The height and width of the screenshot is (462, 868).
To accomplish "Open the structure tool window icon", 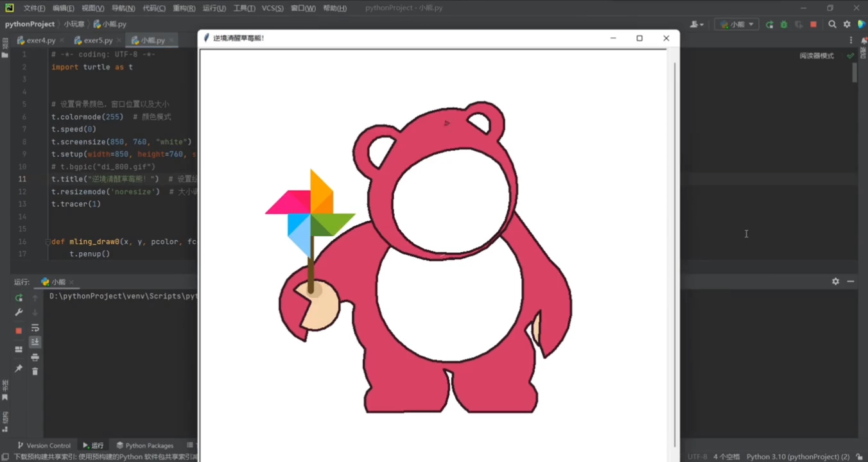I will click(5, 429).
